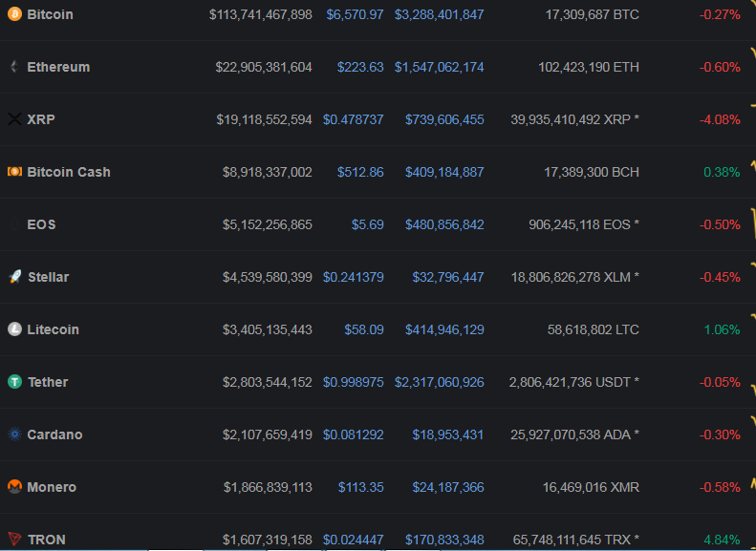Click the Litecoin logo icon

(x=14, y=328)
